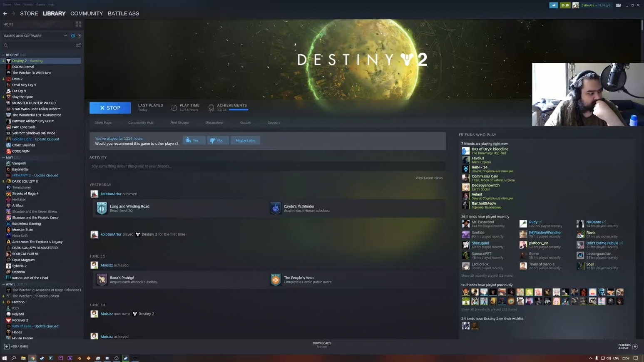Open the COMMUNITY tab
Image resolution: width=644 pixels, height=362 pixels.
(87, 13)
